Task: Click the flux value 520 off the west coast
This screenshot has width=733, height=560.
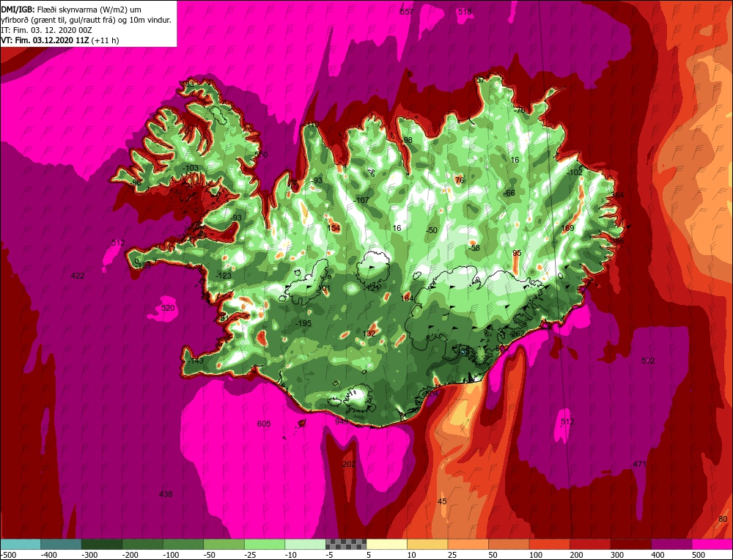Action: pos(168,308)
